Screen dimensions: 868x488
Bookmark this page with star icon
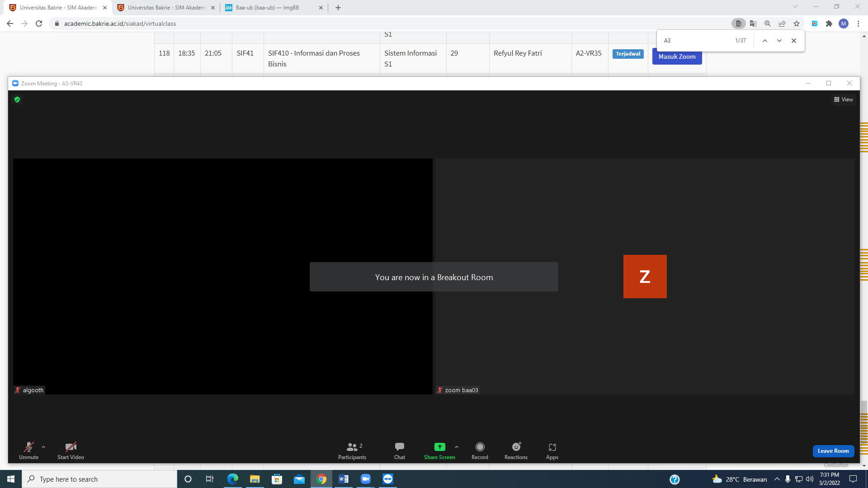(797, 23)
